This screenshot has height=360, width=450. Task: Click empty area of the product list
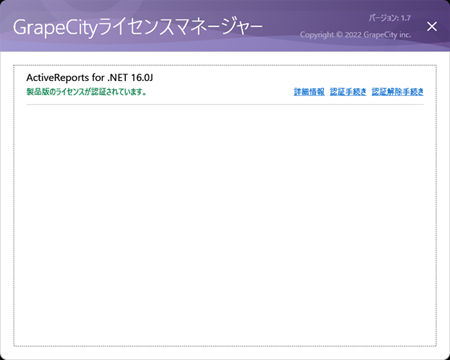click(x=225, y=223)
